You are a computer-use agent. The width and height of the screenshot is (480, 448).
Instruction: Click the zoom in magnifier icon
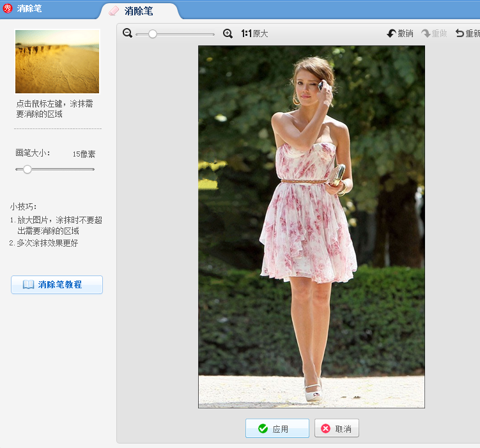point(228,33)
